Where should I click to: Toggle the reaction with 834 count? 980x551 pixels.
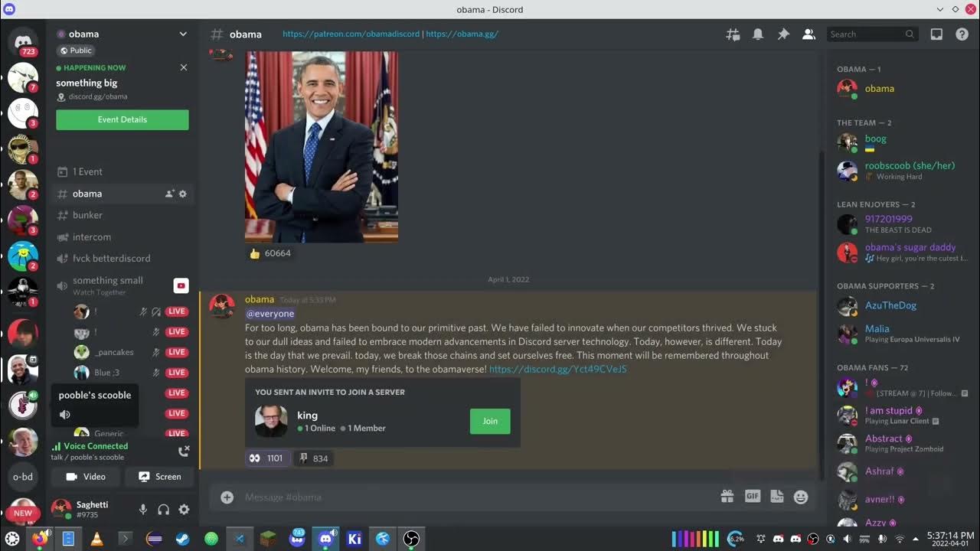314,458
